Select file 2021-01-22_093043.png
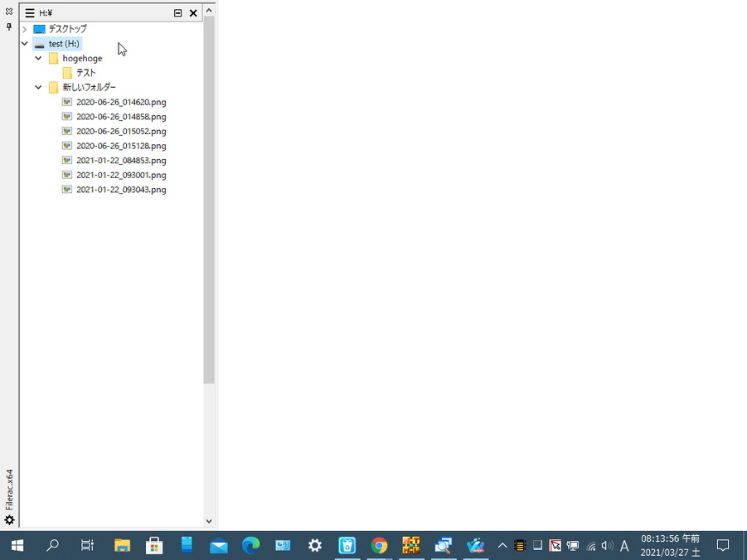 (121, 190)
